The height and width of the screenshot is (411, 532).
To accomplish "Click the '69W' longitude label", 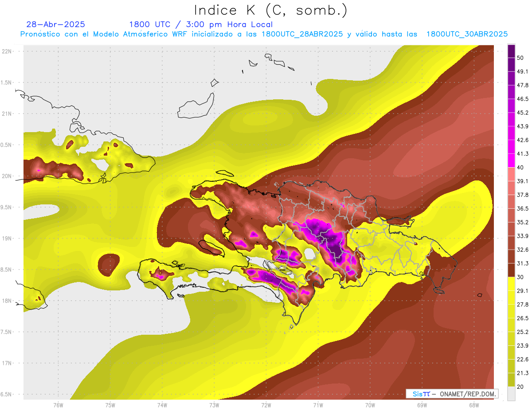I will point(422,405).
